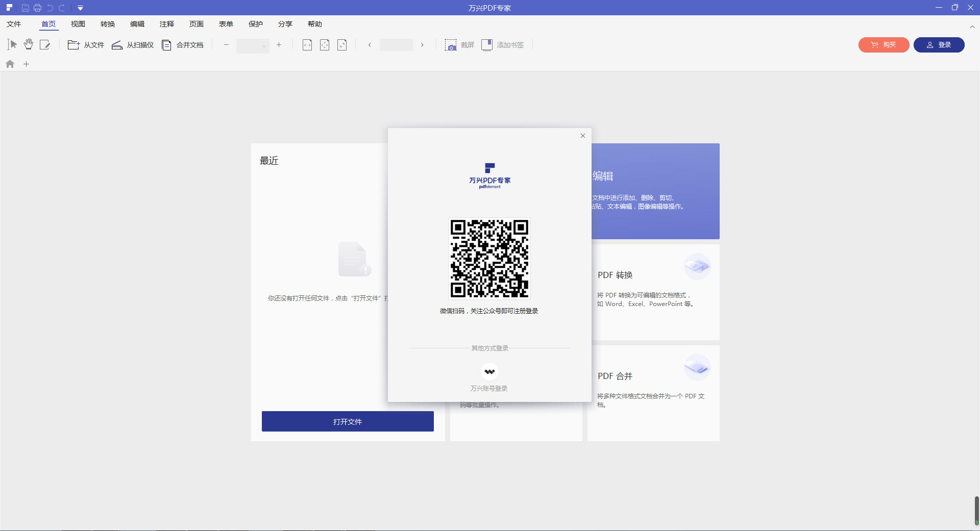Open the 合并文档 merge documents tool
This screenshot has height=531, width=980.
(x=182, y=45)
